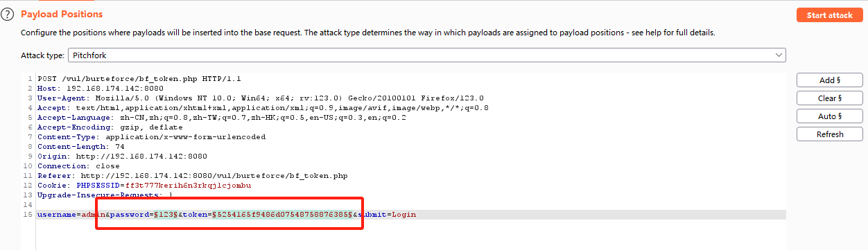Add § payload position marker
868x250 pixels.
tap(830, 80)
